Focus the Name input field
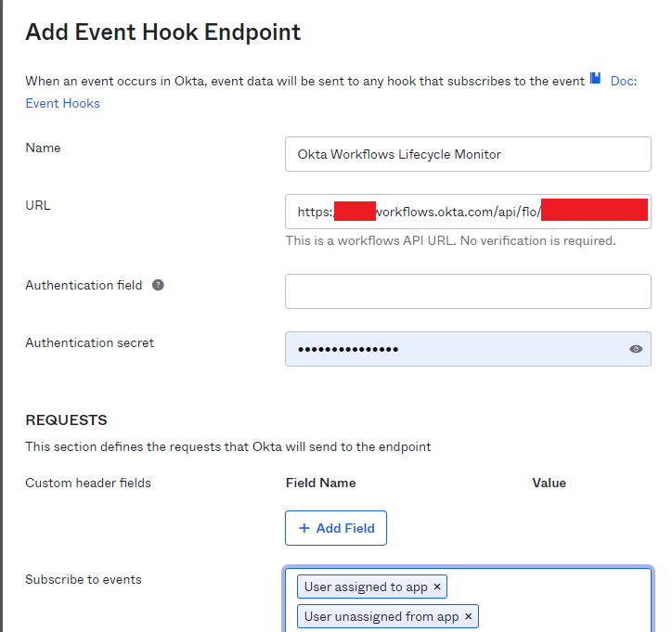The width and height of the screenshot is (672, 632). pos(468,154)
